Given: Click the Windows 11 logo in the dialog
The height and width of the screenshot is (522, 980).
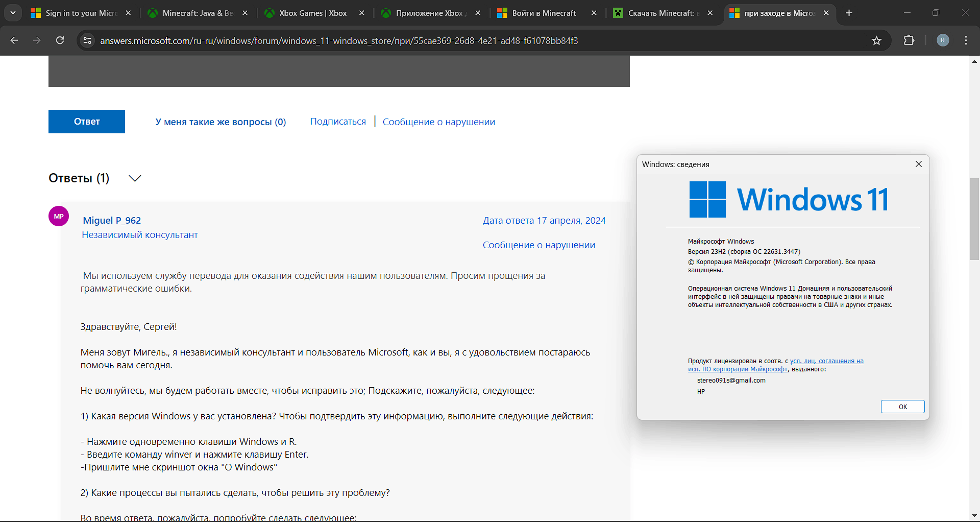Looking at the screenshot, I should click(789, 199).
